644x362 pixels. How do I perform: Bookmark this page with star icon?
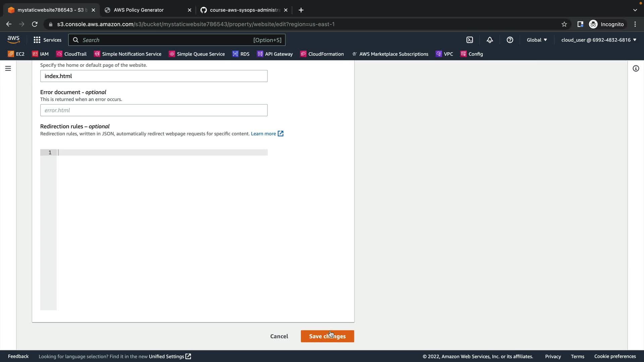pos(564,24)
